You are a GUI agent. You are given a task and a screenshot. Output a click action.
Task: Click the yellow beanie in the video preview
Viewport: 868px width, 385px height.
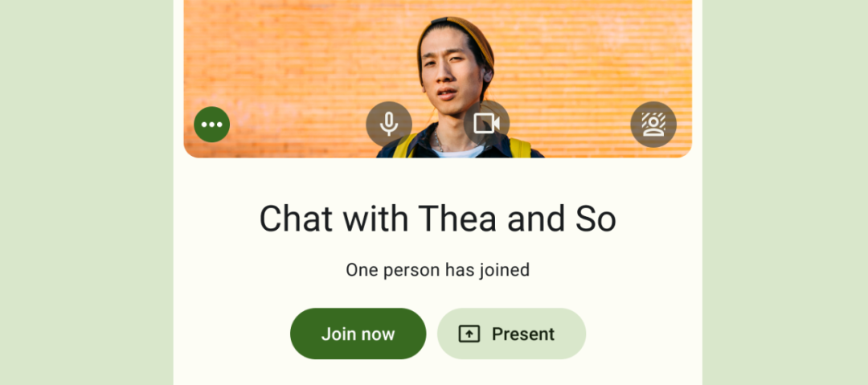click(460, 33)
